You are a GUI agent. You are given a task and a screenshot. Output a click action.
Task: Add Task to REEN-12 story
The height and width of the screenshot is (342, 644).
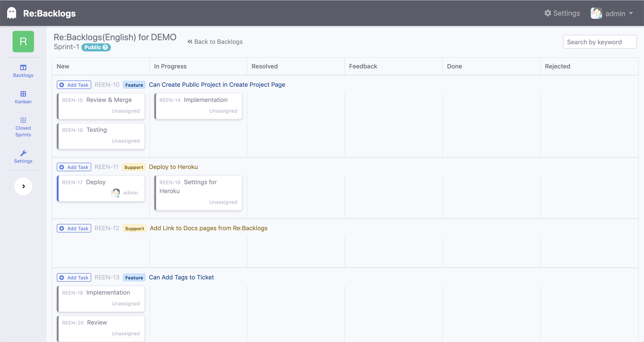coord(74,228)
